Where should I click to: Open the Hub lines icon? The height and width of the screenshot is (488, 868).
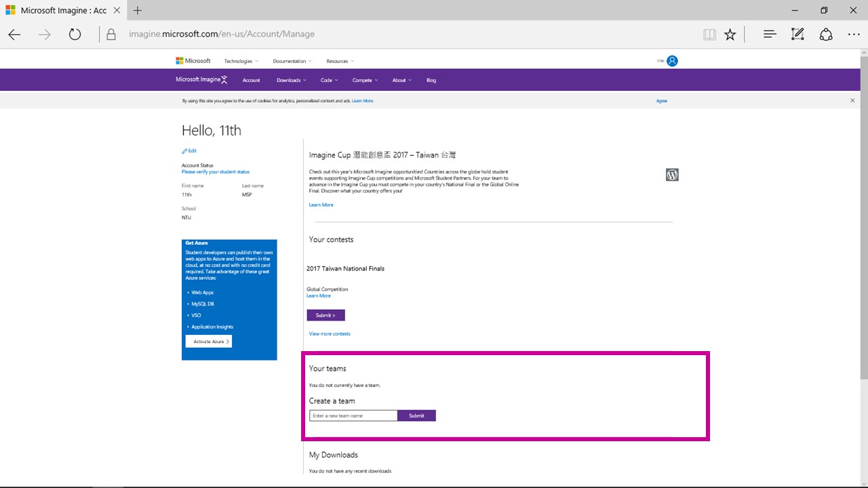point(770,35)
